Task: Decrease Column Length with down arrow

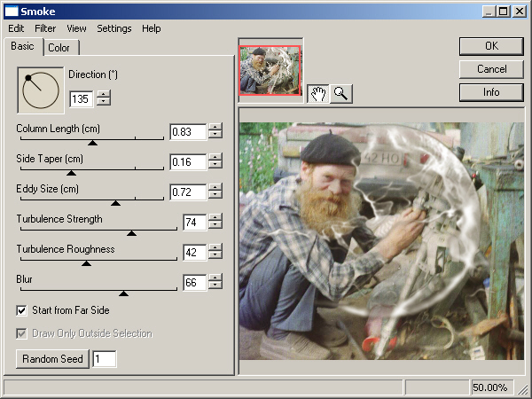Action: tap(215, 136)
